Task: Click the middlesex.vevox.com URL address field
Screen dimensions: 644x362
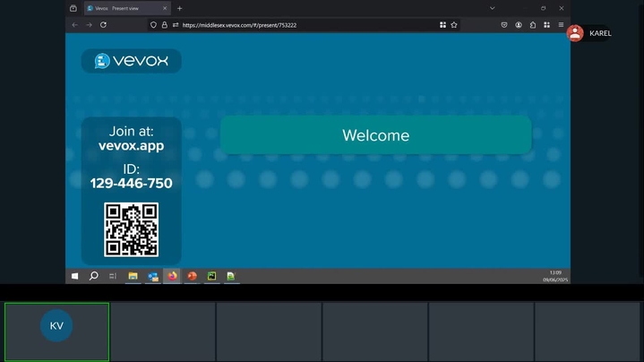Action: coord(239,25)
